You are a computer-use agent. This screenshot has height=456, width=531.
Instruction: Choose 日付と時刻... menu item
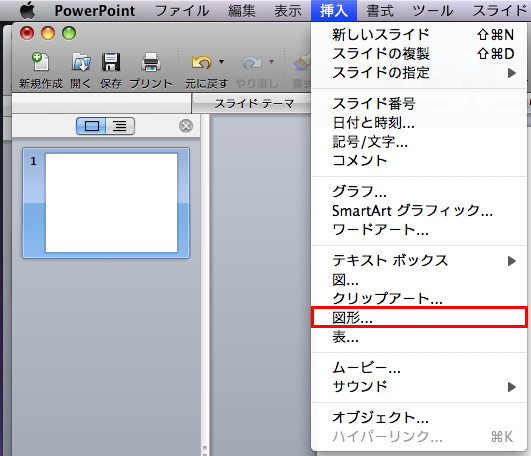pos(419,123)
